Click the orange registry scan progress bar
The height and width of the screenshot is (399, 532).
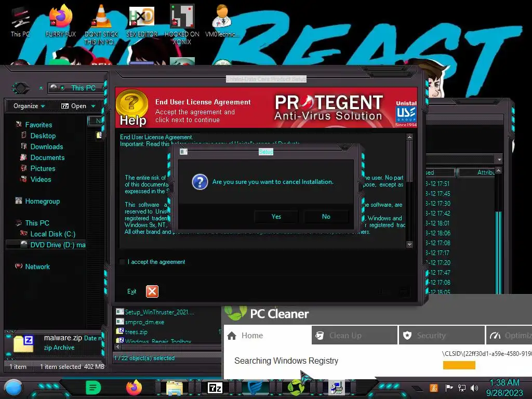(x=459, y=365)
